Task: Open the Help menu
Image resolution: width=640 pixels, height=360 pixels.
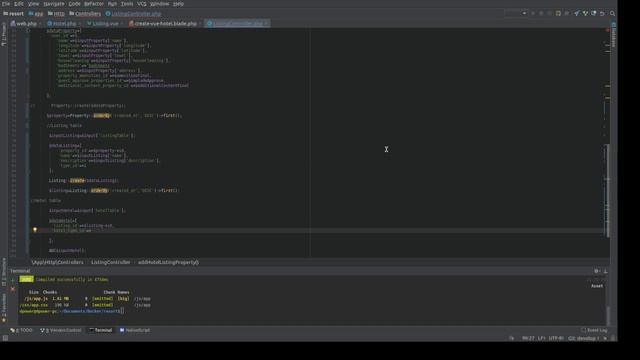Action: [x=178, y=4]
